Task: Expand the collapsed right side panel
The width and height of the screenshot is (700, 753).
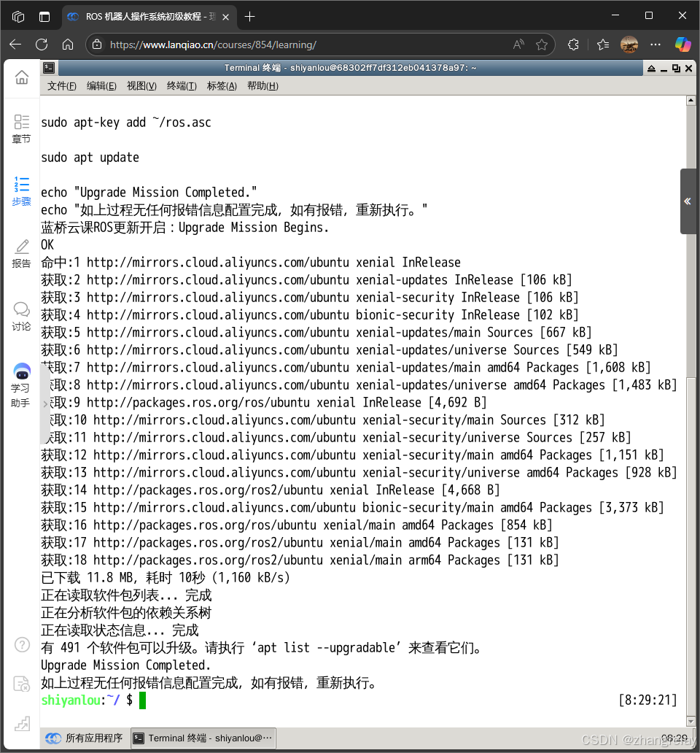Action: (688, 201)
